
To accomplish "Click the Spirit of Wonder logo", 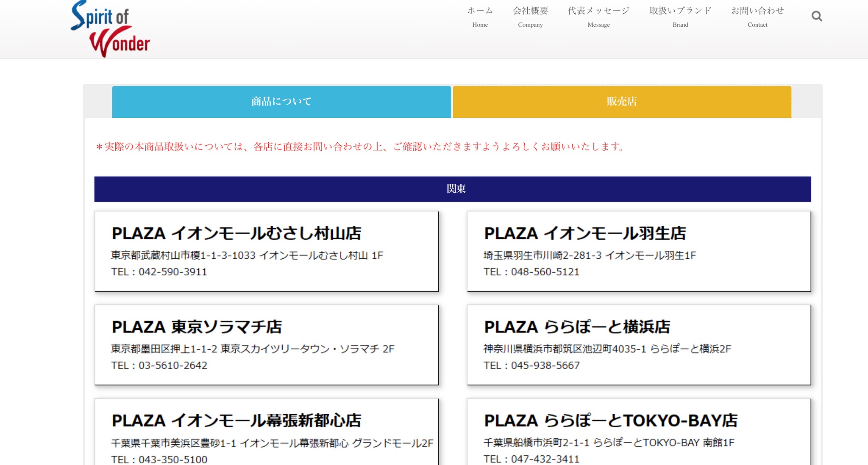I will tap(110, 29).
